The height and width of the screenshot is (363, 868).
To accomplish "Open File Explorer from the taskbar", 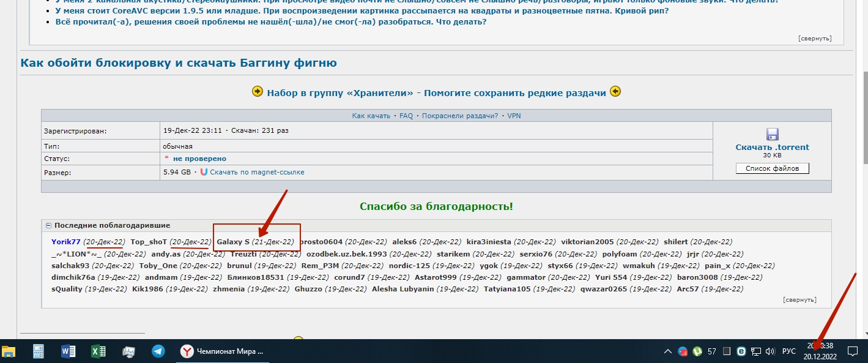I will [x=9, y=351].
